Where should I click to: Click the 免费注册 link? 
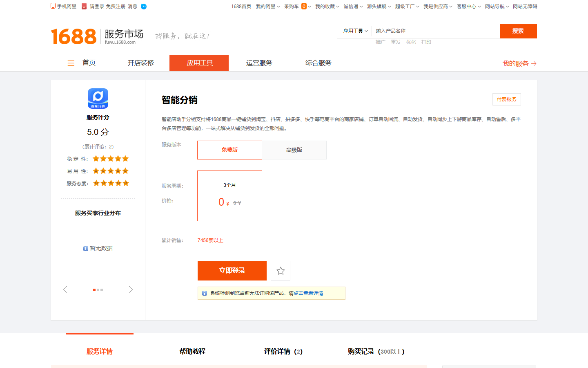116,7
